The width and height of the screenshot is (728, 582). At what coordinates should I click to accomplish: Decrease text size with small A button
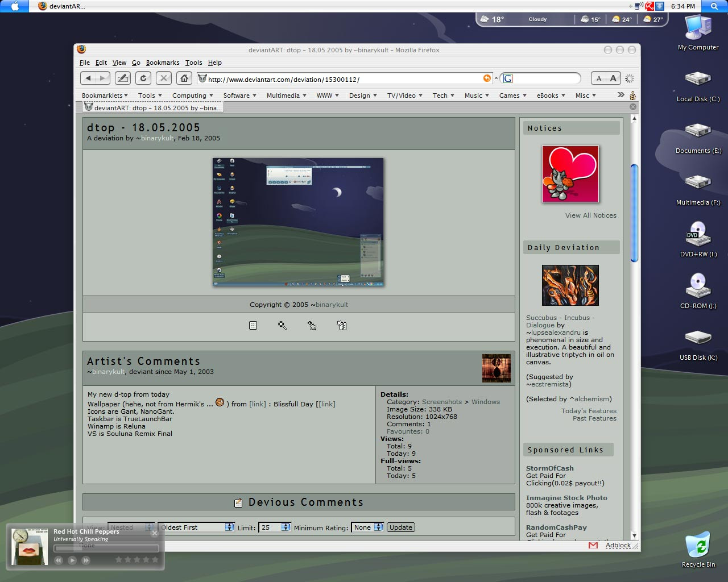click(x=599, y=78)
